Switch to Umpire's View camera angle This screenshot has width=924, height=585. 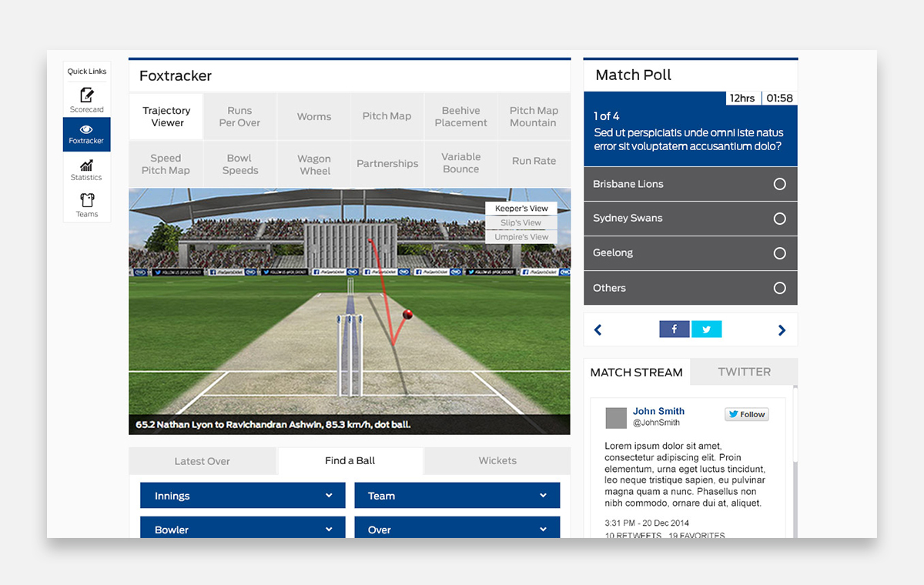pyautogui.click(x=521, y=237)
